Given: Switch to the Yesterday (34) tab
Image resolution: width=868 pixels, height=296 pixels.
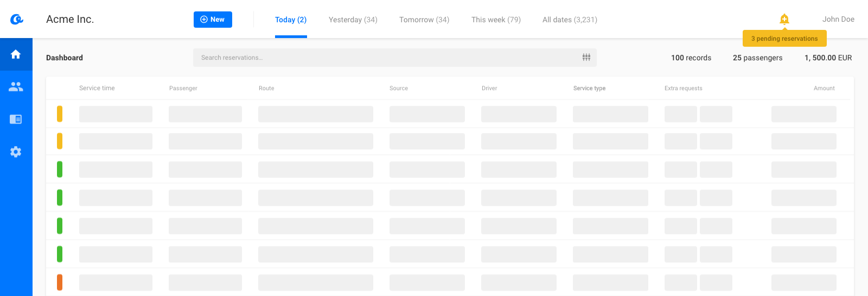Looking at the screenshot, I should click(x=353, y=20).
